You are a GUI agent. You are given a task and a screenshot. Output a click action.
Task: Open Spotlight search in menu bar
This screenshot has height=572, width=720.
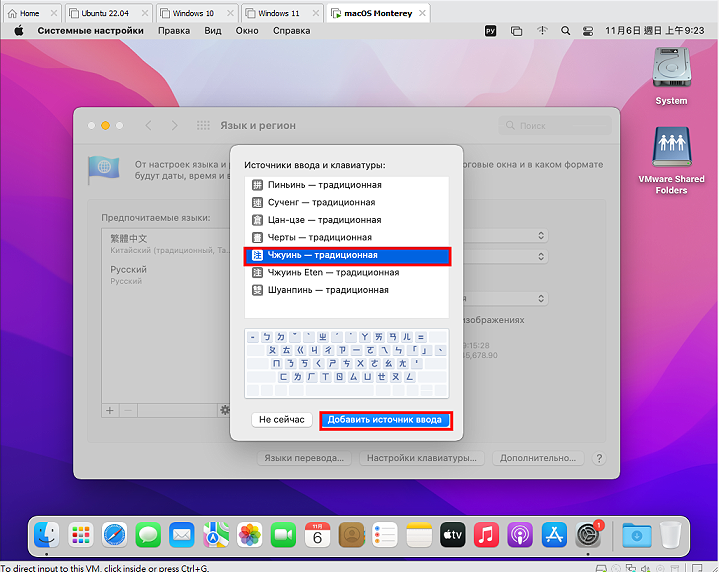tap(565, 31)
